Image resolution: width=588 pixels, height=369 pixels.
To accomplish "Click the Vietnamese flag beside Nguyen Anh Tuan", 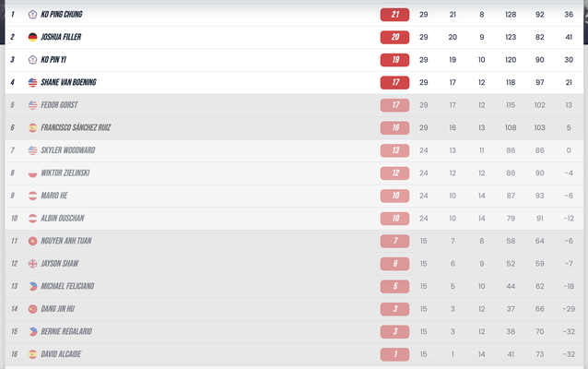I will [x=32, y=241].
